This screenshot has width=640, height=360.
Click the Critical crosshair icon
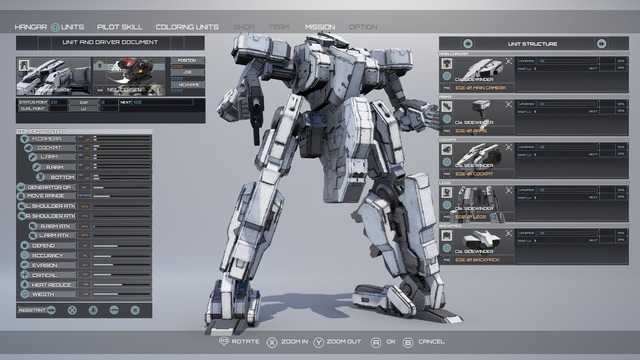click(x=24, y=275)
